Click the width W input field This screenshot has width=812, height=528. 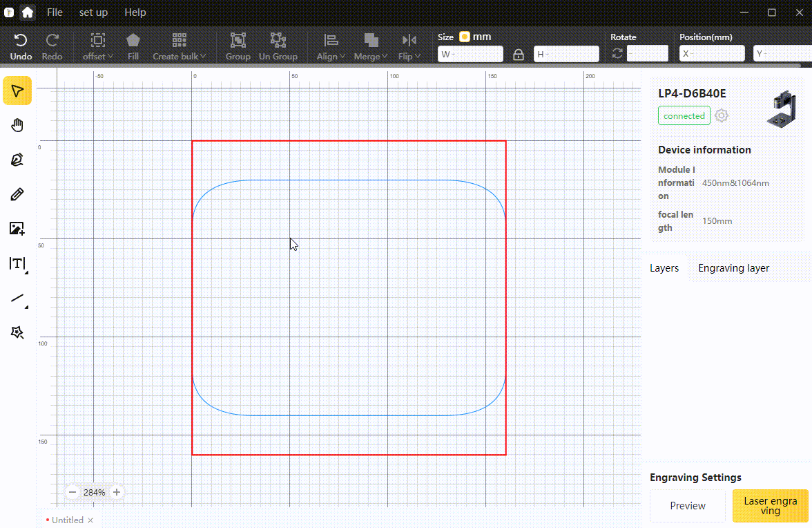click(x=472, y=54)
